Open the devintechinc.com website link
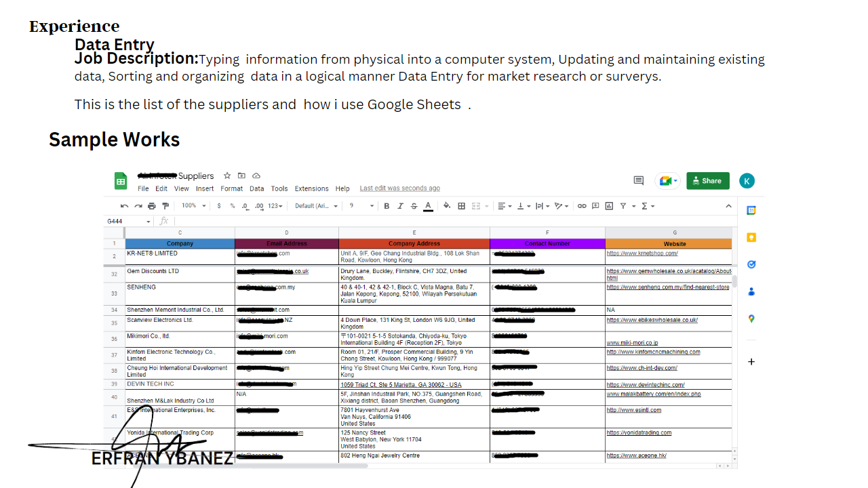868x488 pixels. (x=646, y=385)
